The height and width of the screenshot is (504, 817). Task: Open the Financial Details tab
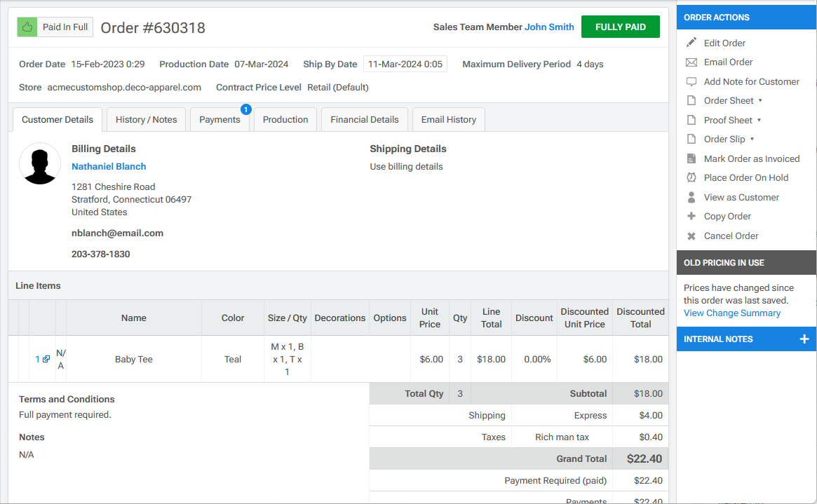pyautogui.click(x=364, y=119)
